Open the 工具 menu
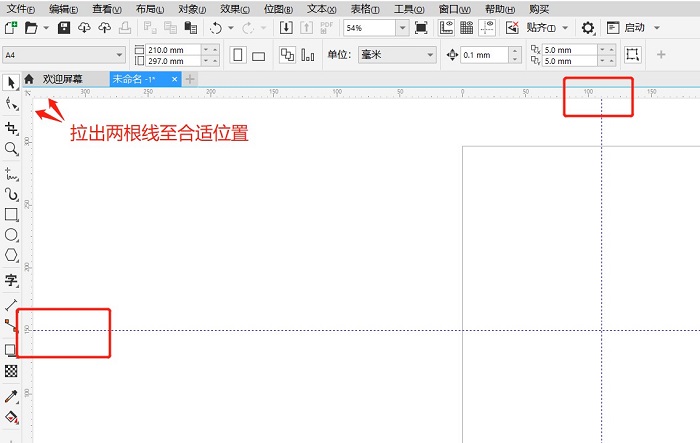700x443 pixels. [409, 9]
